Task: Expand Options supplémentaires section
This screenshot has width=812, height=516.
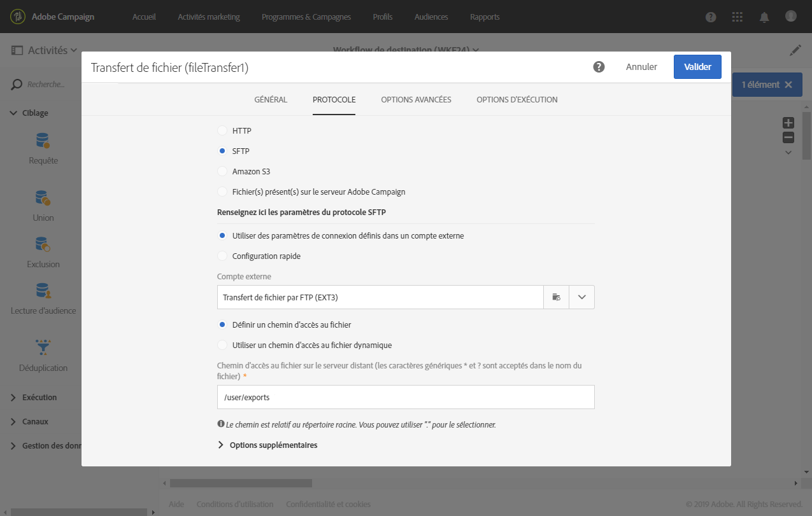Action: point(222,445)
